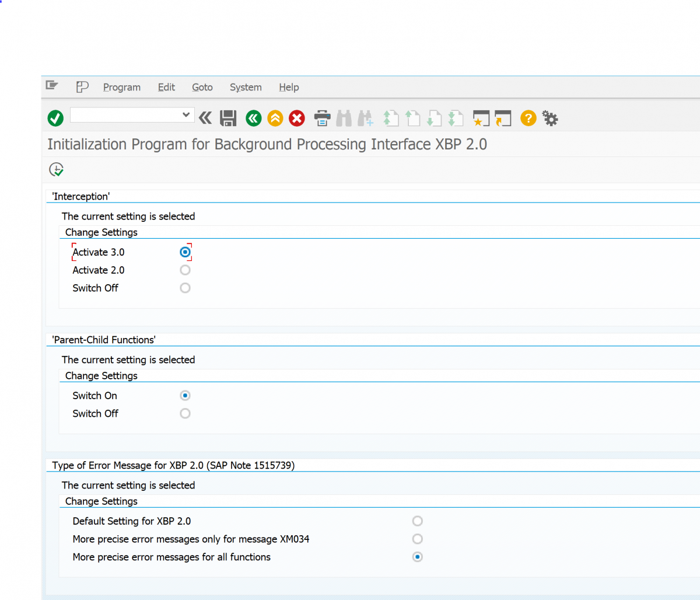This screenshot has height=600, width=700.
Task: Click the Print icon in toolbar
Action: point(322,118)
